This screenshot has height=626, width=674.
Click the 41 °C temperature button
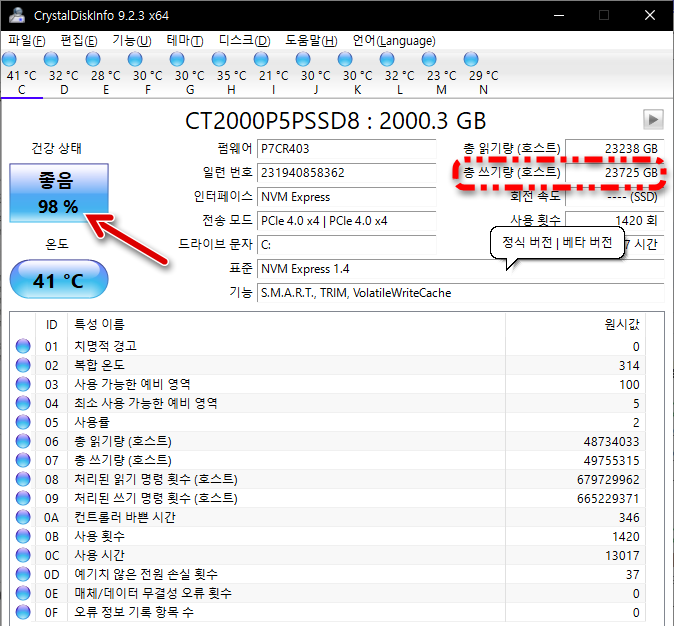57,280
